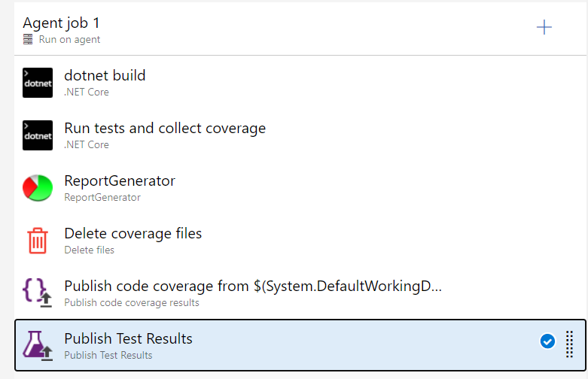Screen dimensions: 588x379
Task: Click the ReportGenerator pie chart icon
Action: pyautogui.click(x=38, y=188)
